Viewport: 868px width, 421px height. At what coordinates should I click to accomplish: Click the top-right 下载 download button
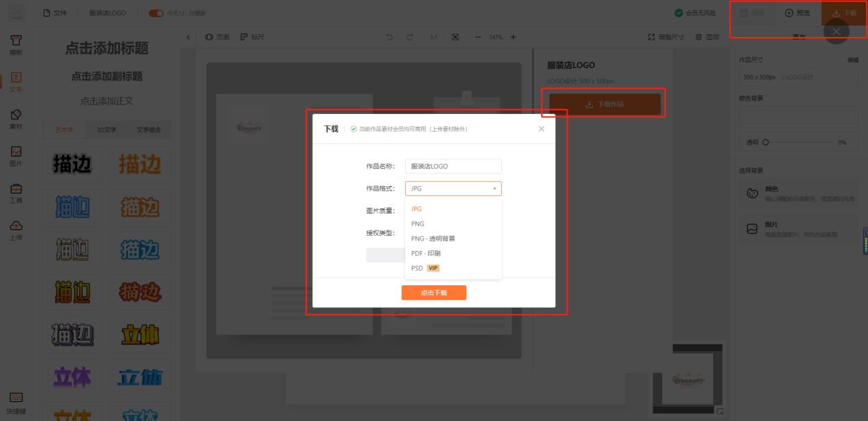click(x=844, y=13)
